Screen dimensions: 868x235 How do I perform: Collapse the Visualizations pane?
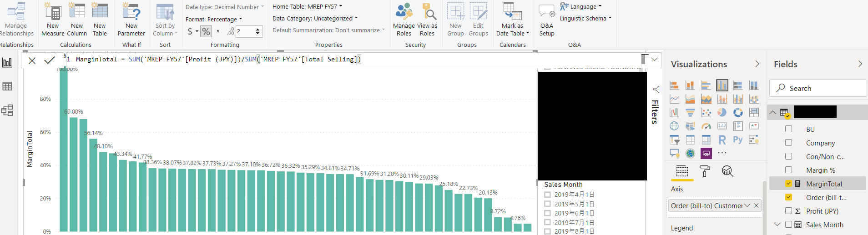757,64
